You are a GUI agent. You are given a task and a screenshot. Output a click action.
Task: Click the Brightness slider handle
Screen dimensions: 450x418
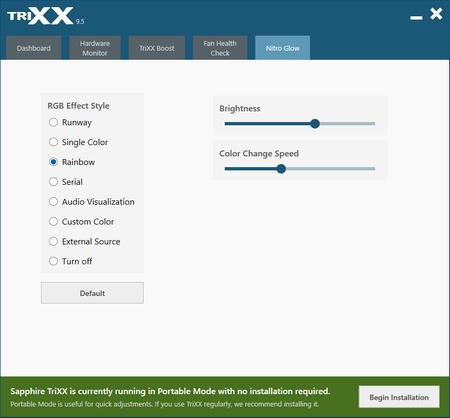point(315,124)
